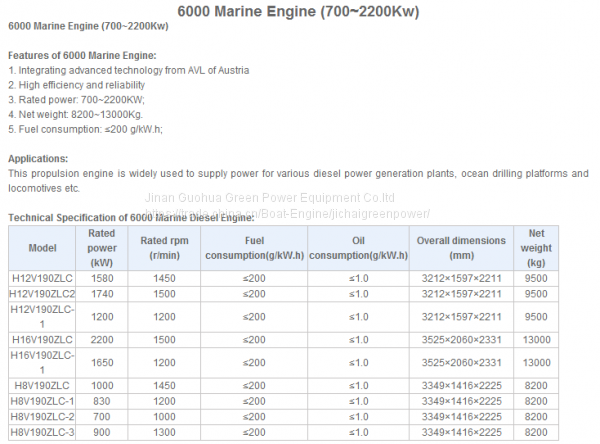
Task: Select the H16V190ZLC-1 model cell
Action: (42, 362)
